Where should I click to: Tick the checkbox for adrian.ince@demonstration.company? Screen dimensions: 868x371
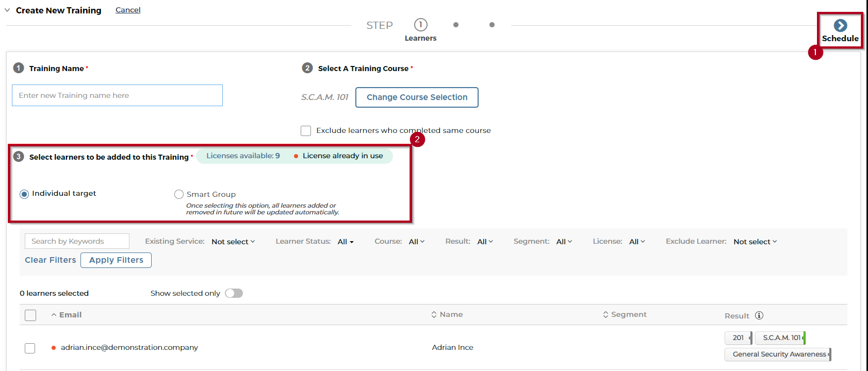point(30,348)
